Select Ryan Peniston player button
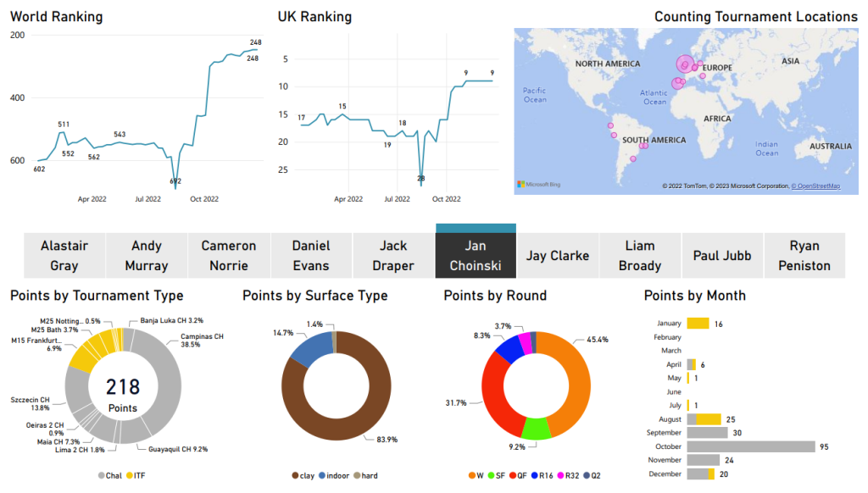The height and width of the screenshot is (493, 868). click(804, 255)
